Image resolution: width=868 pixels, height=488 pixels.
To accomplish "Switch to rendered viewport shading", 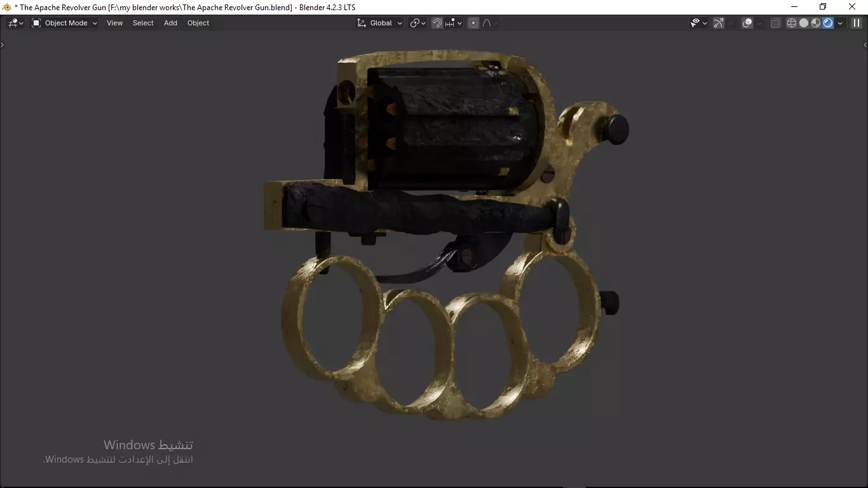I will tap(828, 23).
